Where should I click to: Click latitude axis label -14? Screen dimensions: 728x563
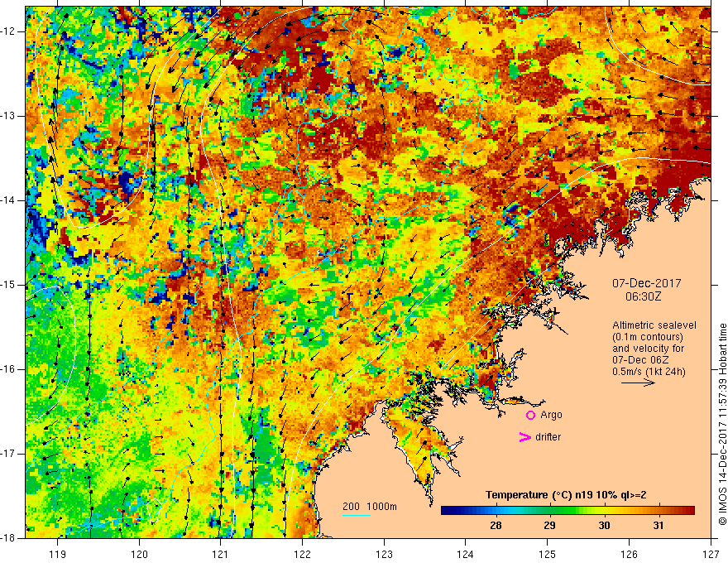(x=9, y=200)
